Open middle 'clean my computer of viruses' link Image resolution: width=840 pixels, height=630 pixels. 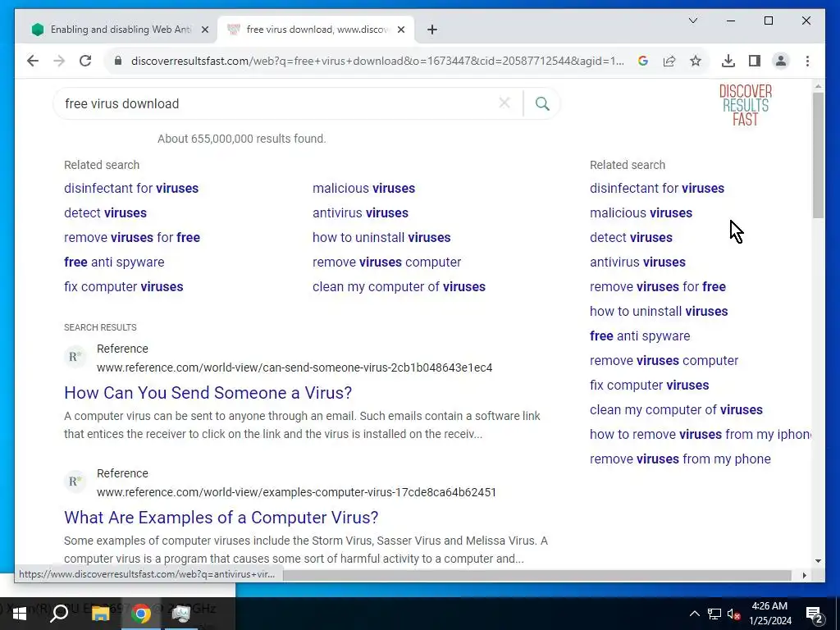(x=399, y=286)
